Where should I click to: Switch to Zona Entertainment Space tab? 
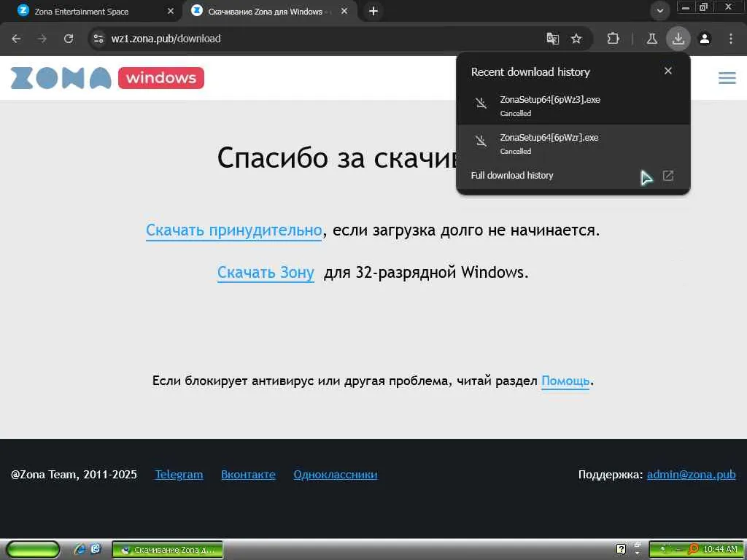tap(90, 11)
